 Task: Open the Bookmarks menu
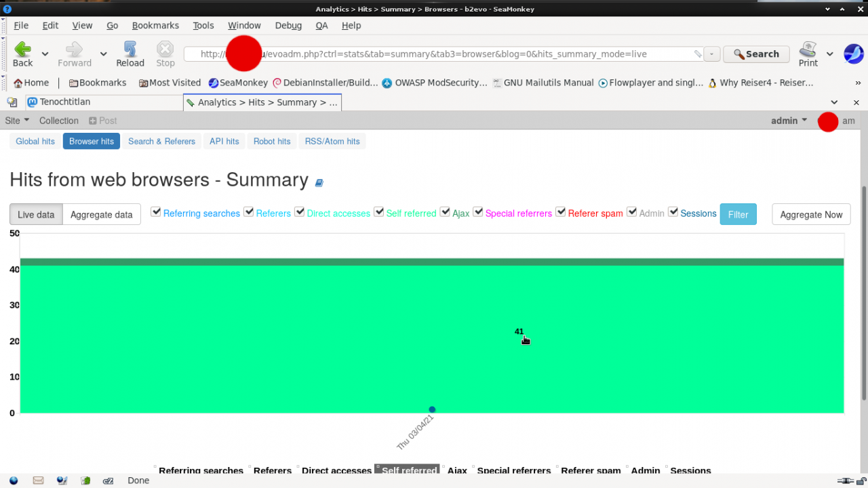point(155,25)
